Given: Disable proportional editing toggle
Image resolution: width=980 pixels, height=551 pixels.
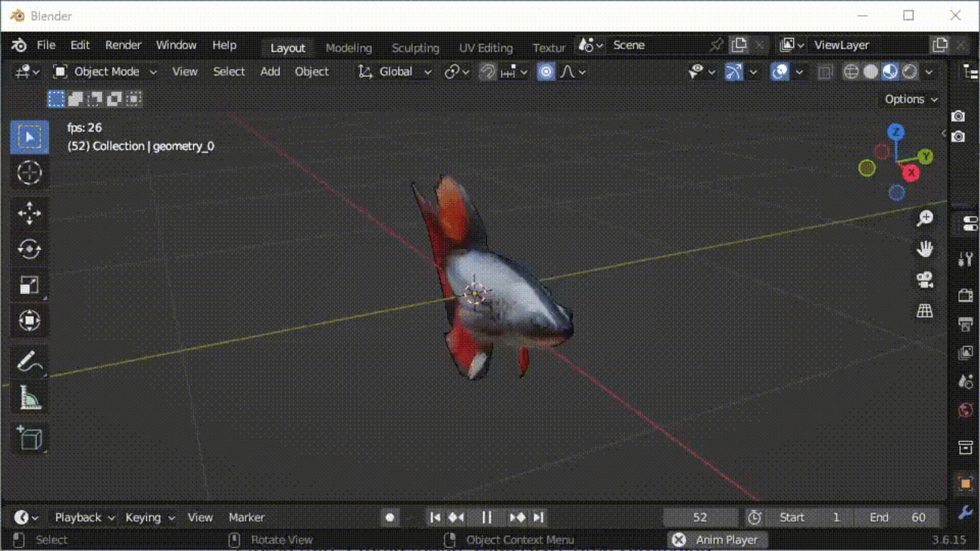Looking at the screenshot, I should point(546,72).
